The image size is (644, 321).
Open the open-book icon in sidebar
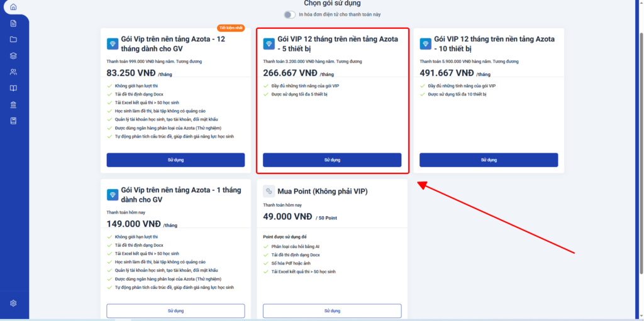pos(14,88)
